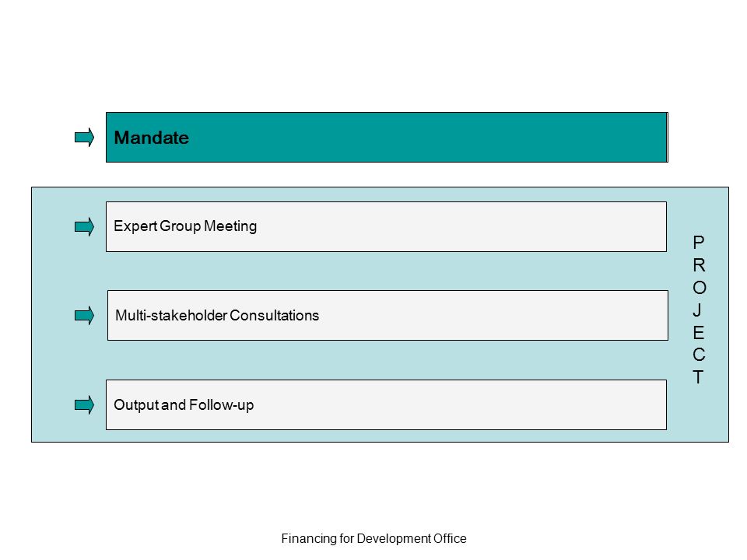The height and width of the screenshot is (560, 747).
Task: Click the arrow left of Output and Follow-up
Action: point(84,404)
